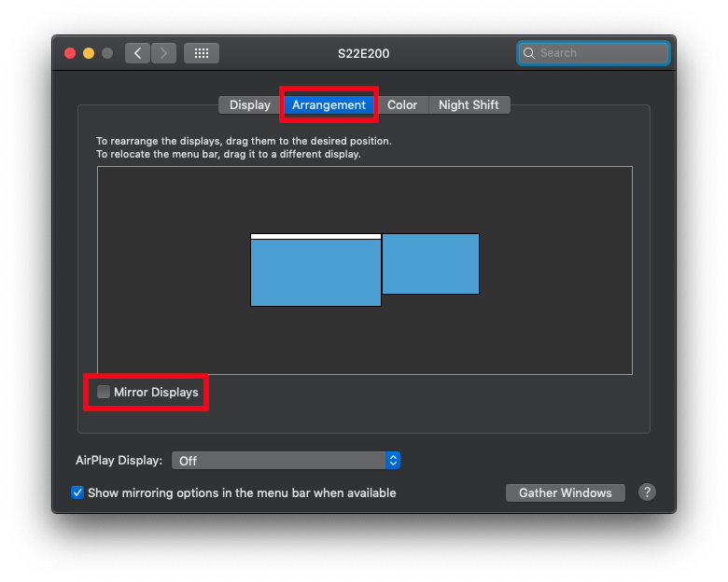
Task: Click the grayed-out zoom window button
Action: tap(107, 53)
